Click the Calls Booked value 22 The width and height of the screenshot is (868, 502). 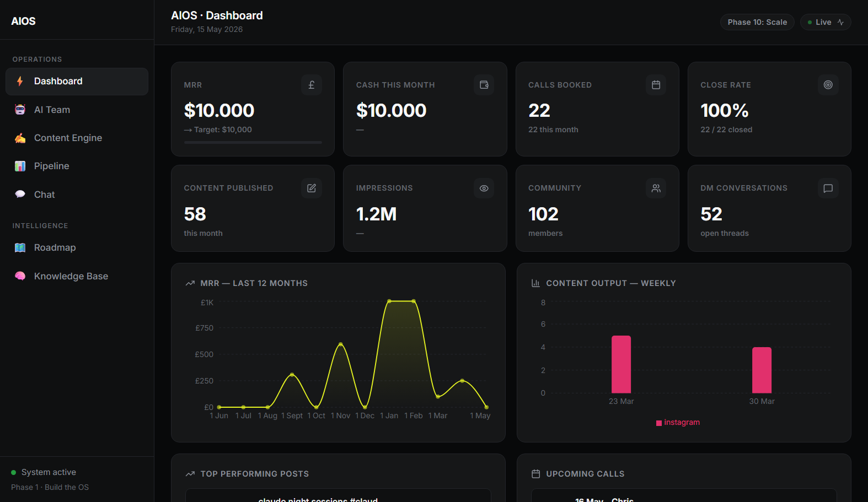[x=539, y=110]
